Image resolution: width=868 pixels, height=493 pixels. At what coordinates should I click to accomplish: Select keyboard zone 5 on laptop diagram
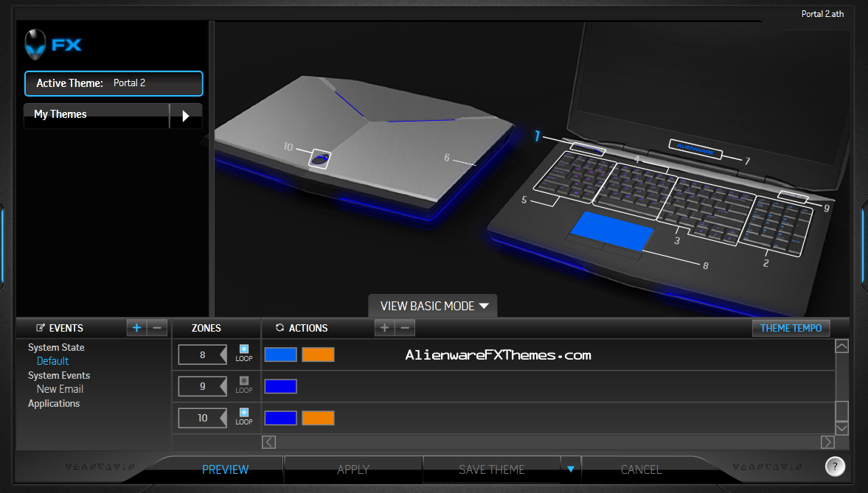pyautogui.click(x=576, y=177)
